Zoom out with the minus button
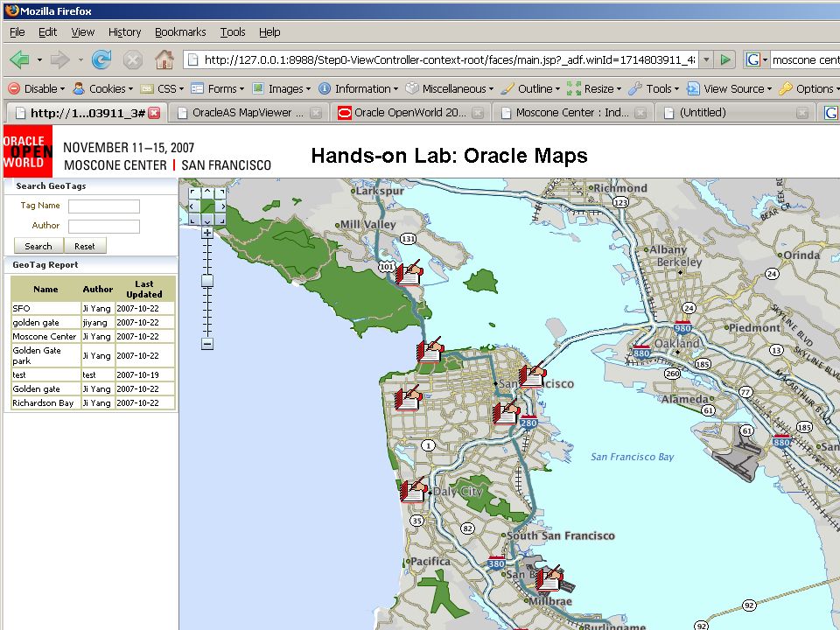840x630 pixels. 207,344
